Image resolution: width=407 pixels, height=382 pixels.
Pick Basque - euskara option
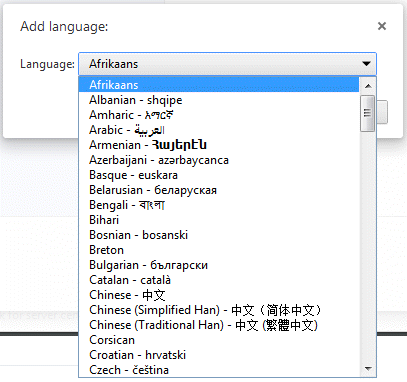pos(219,175)
